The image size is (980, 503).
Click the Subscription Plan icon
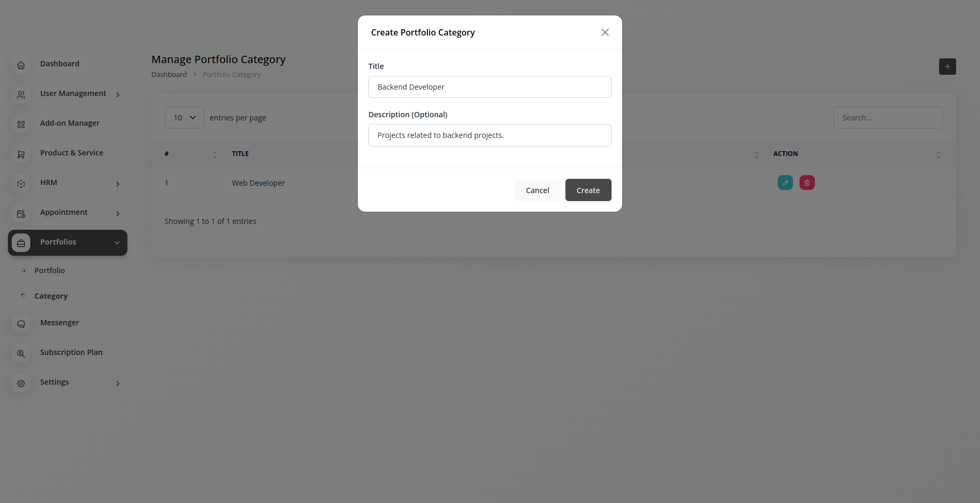tap(21, 354)
